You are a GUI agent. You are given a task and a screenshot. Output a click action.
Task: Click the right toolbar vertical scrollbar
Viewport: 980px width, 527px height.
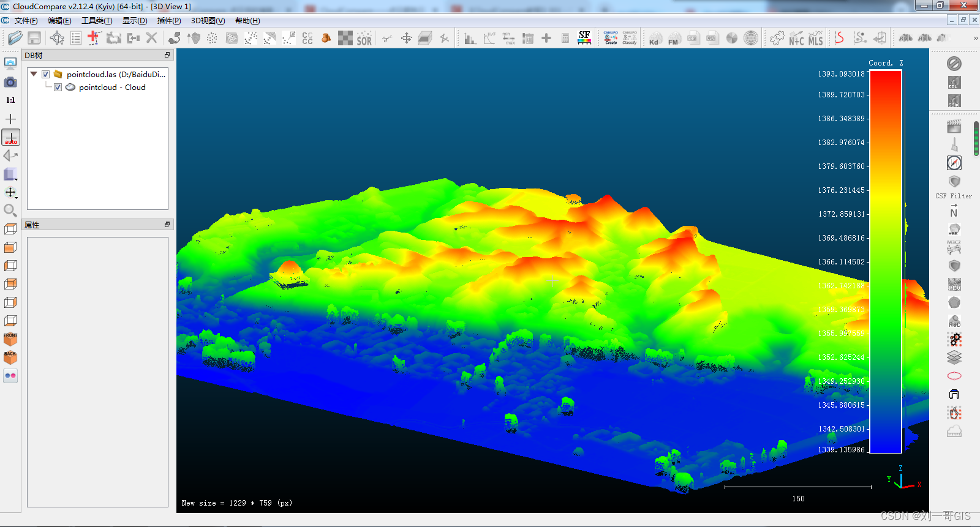click(x=976, y=138)
